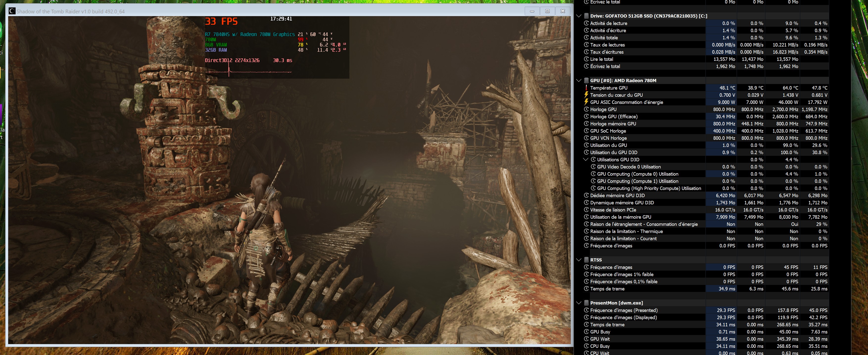Click Shadow of the Tomb Raider window icon
868x355 pixels.
(12, 11)
